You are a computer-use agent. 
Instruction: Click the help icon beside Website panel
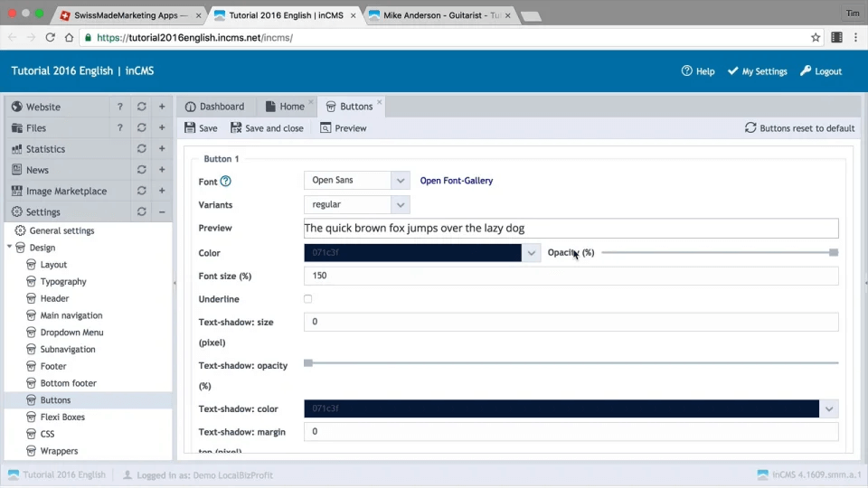click(120, 107)
